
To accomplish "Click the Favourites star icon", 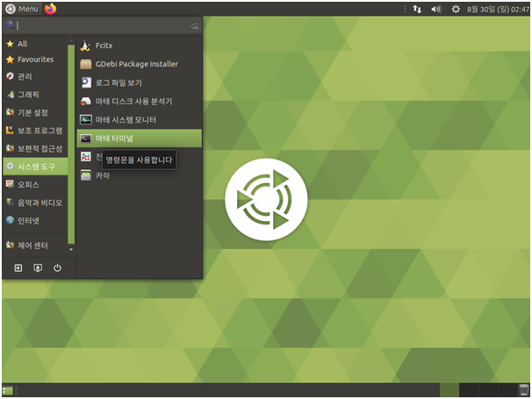I will [11, 60].
